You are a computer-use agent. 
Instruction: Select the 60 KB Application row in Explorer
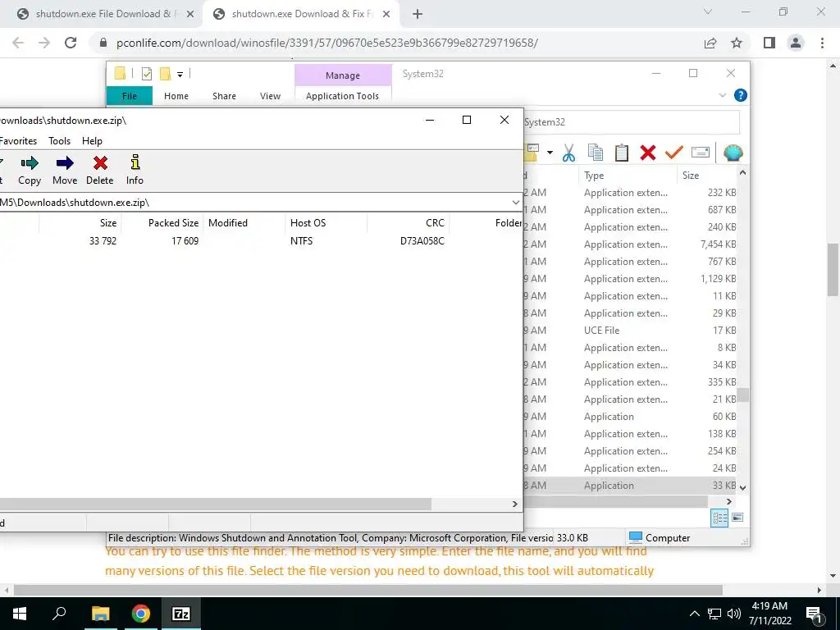tap(630, 417)
